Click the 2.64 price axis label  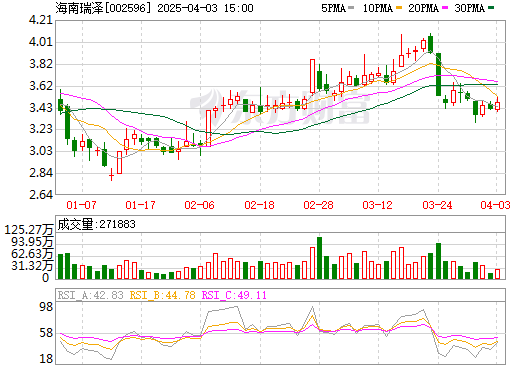[41, 194]
